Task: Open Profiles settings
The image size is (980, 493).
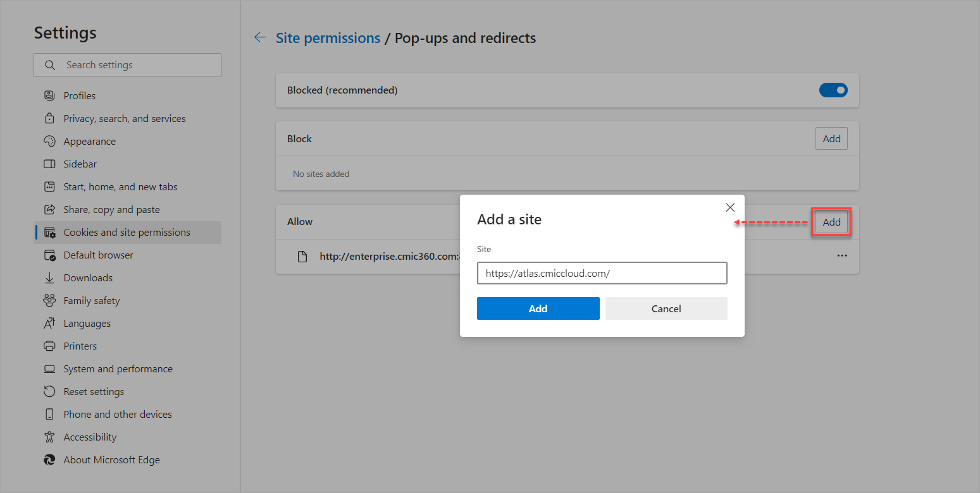Action: click(80, 95)
